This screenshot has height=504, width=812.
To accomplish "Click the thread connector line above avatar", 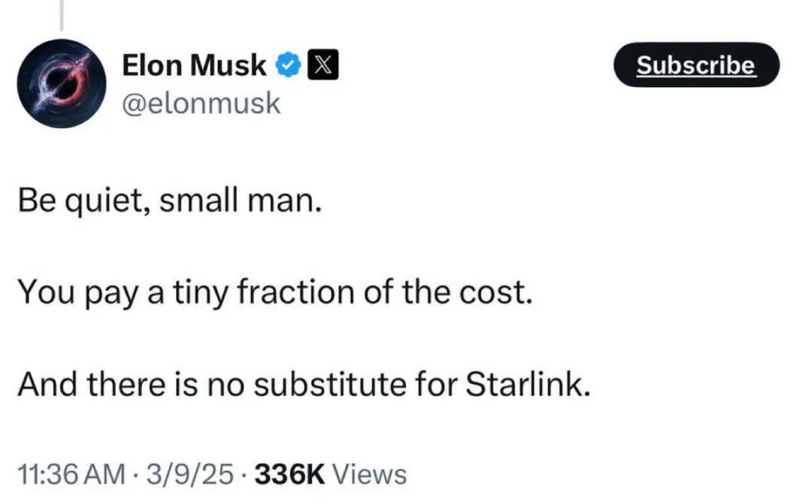I will tap(61, 16).
